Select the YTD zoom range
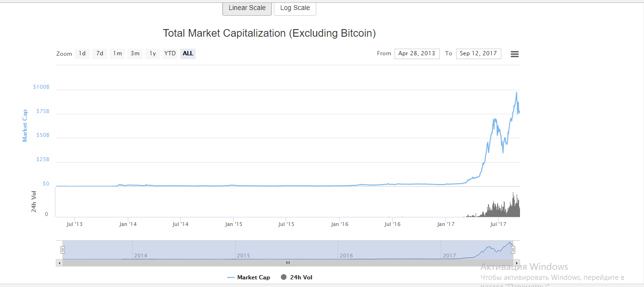The height and width of the screenshot is (287, 644). (x=170, y=53)
